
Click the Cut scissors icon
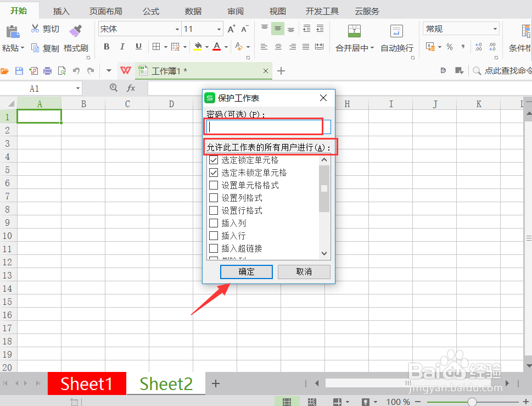[x=35, y=28]
